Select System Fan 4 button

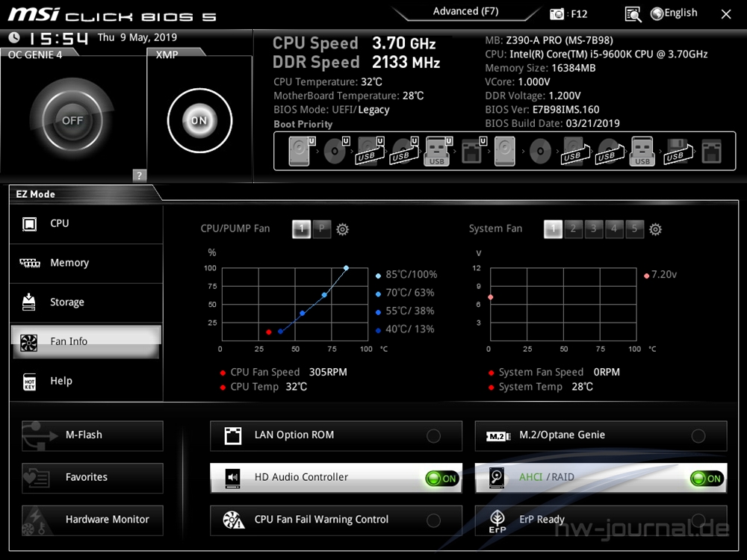click(x=614, y=229)
